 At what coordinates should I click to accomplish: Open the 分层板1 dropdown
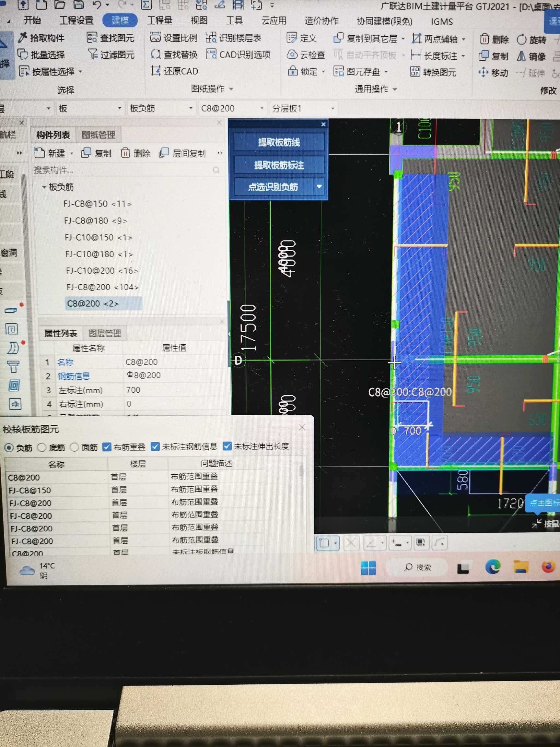pos(303,108)
